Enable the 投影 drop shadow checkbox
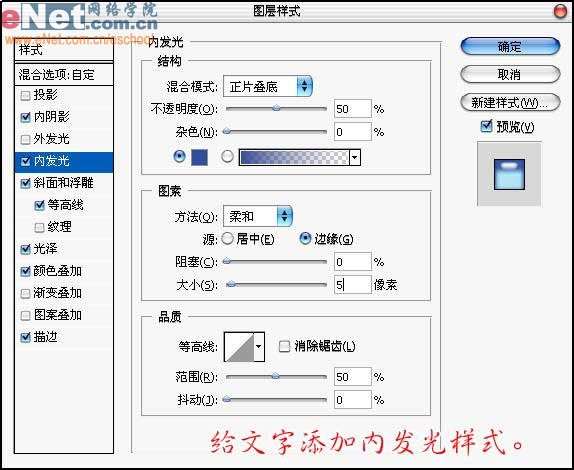 [25, 96]
